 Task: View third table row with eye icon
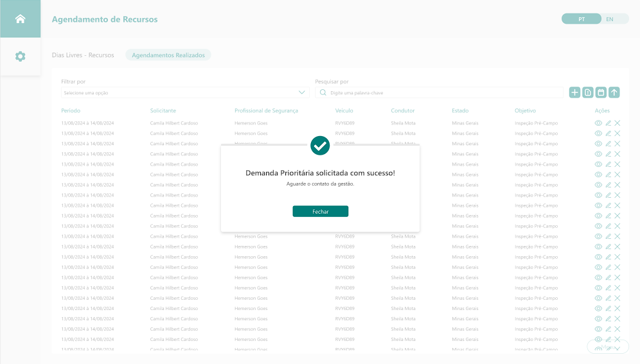(598, 143)
